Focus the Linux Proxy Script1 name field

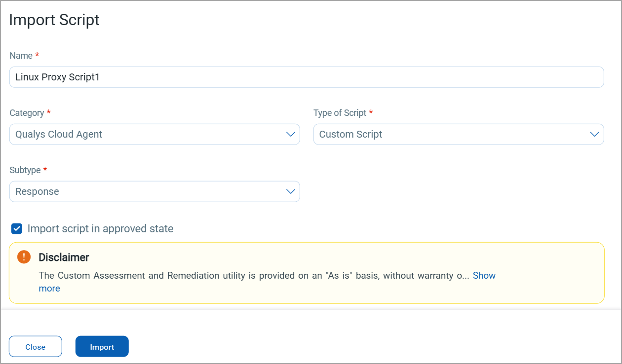pos(306,77)
